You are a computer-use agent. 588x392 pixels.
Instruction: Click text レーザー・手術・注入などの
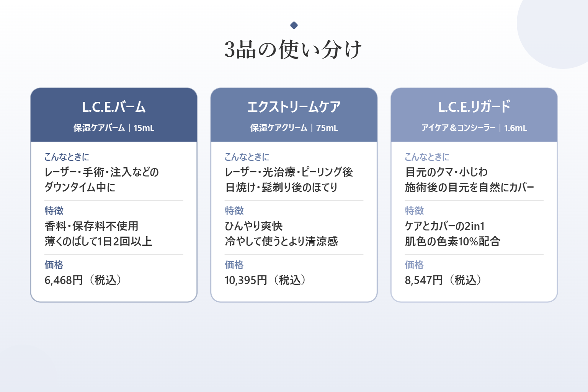pos(101,172)
